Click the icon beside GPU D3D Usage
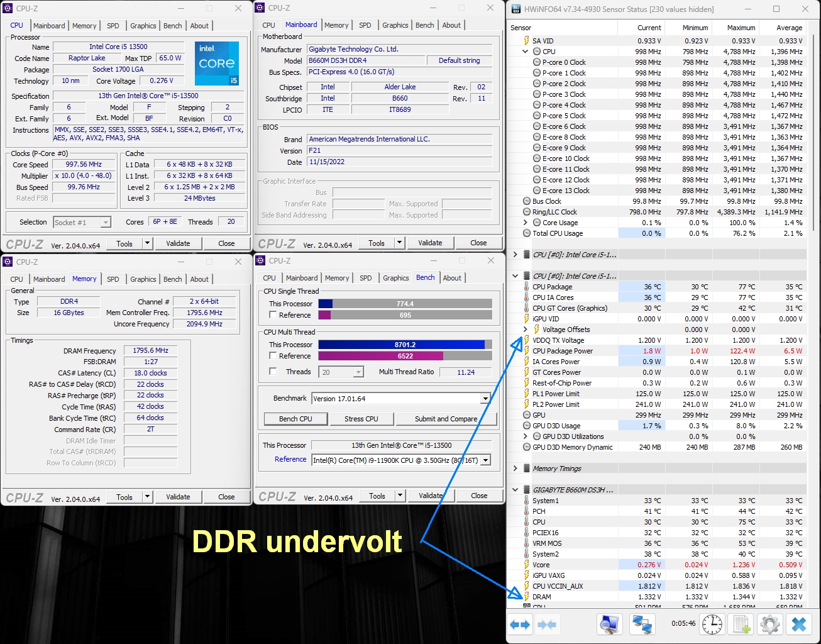The image size is (821, 644). point(527,426)
